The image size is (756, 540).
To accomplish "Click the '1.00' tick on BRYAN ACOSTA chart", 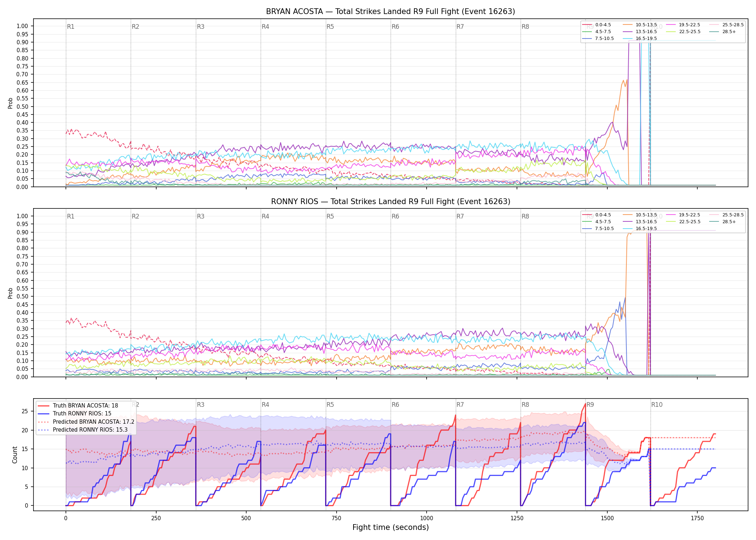I will coord(22,26).
